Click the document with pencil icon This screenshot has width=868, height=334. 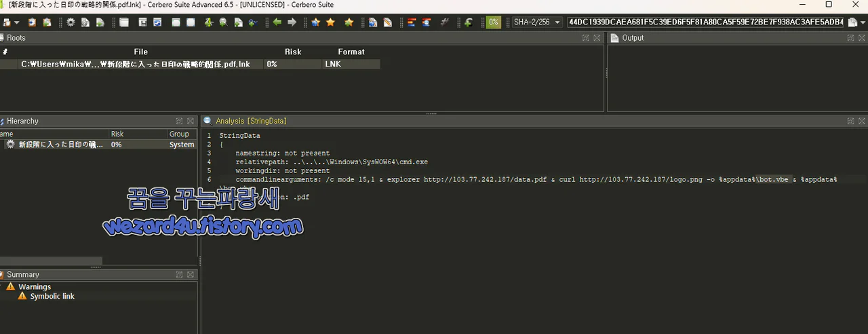coord(388,22)
